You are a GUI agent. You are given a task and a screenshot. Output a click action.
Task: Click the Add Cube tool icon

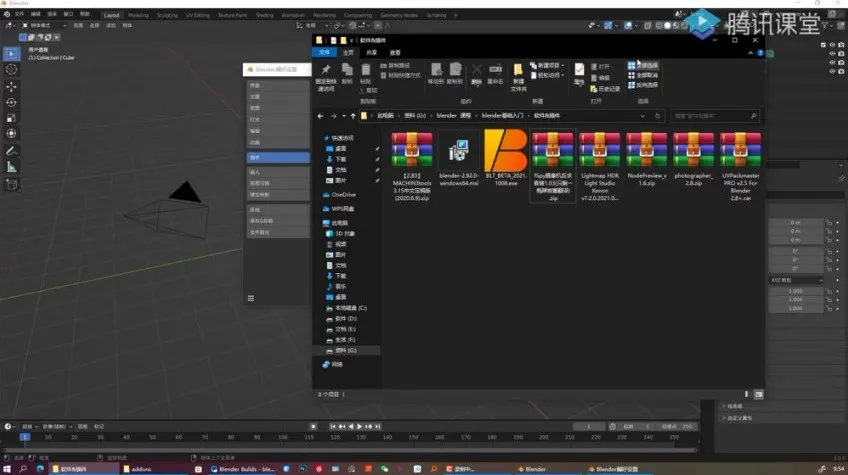(11, 185)
